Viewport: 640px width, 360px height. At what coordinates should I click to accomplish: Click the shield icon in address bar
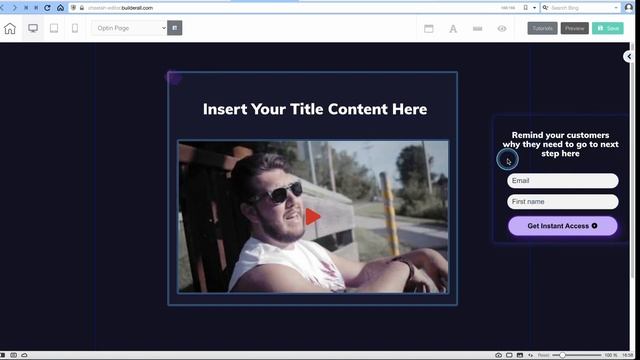tap(73, 8)
